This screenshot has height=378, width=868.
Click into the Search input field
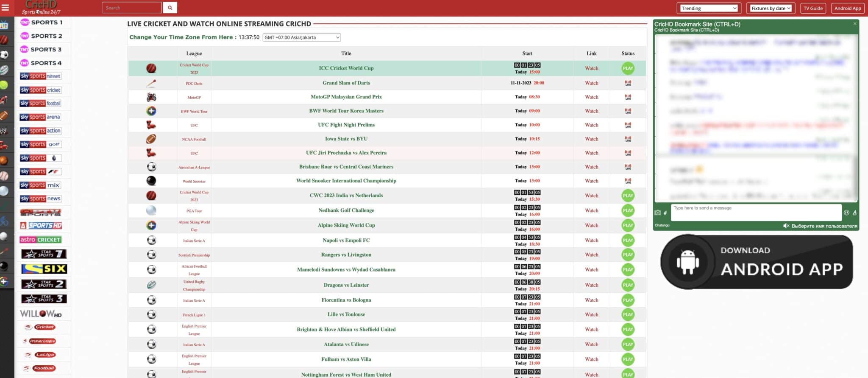(131, 8)
